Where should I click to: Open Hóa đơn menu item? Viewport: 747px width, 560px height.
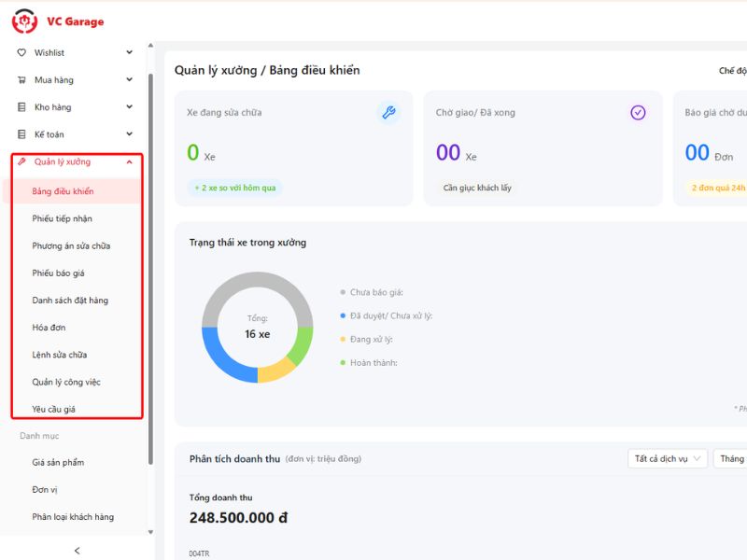(49, 328)
